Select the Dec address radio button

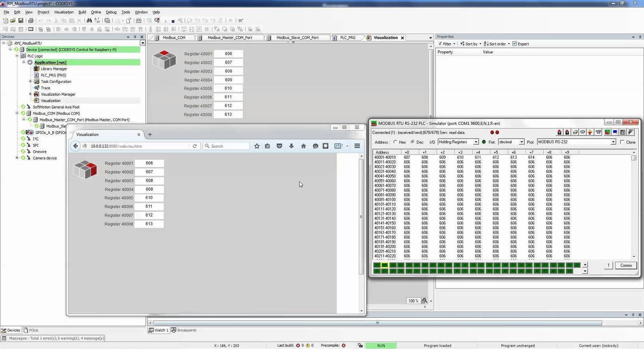(412, 142)
